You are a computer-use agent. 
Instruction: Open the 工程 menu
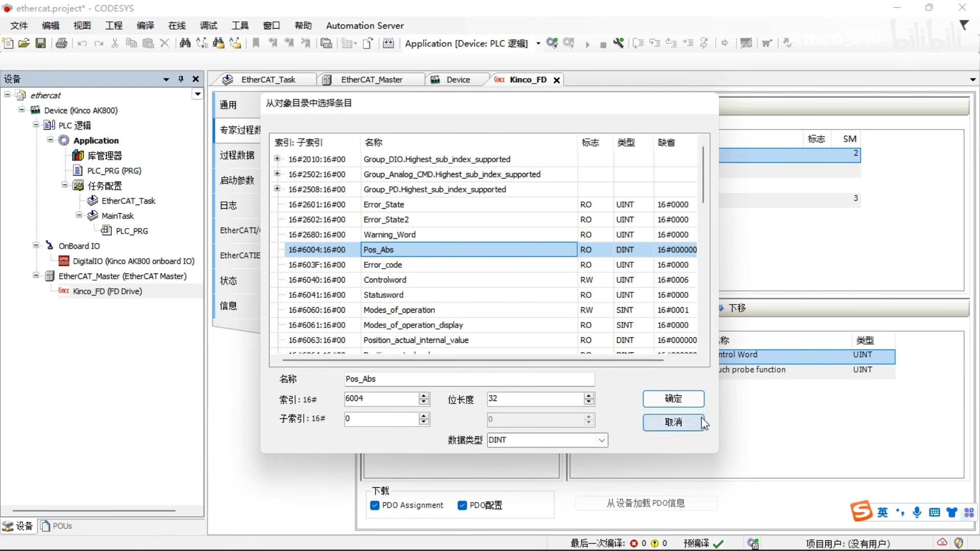[x=114, y=26]
